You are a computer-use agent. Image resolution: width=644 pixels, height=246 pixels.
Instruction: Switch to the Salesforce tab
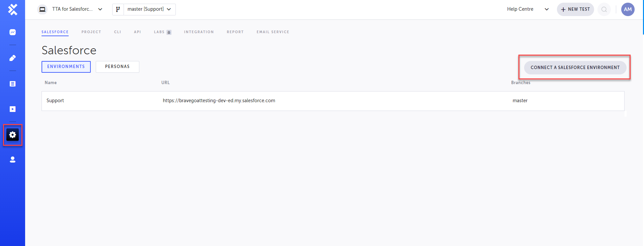coord(55,32)
